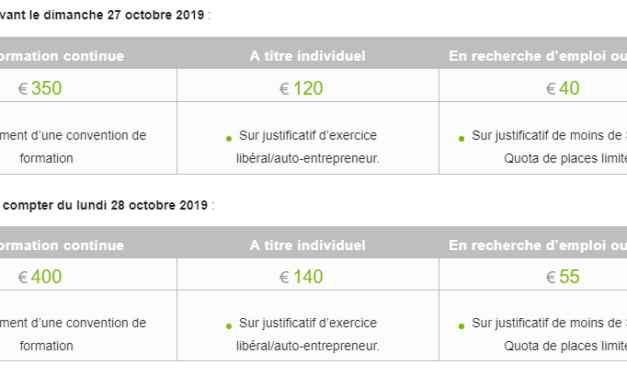Click the €350 price in first table
This screenshot has height=376, width=627.
pos(40,88)
